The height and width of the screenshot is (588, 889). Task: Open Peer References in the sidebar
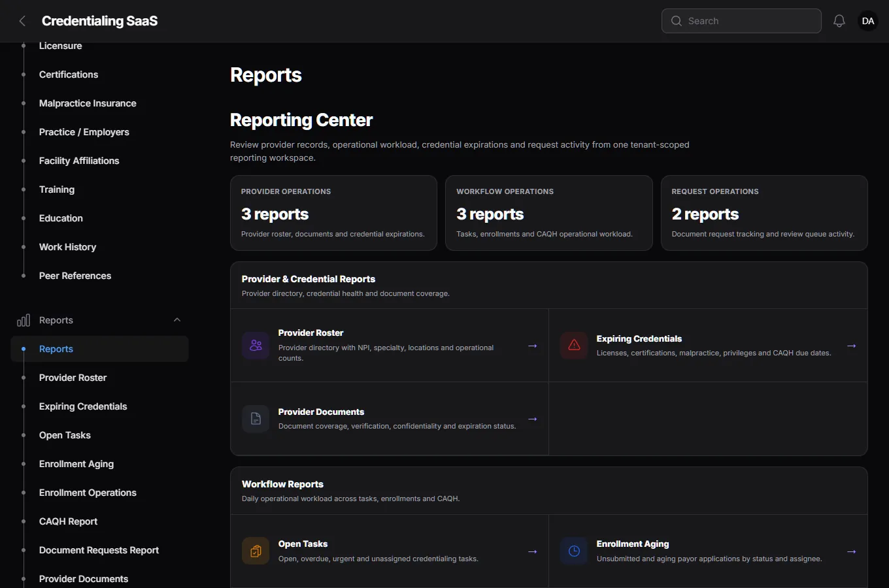(75, 276)
